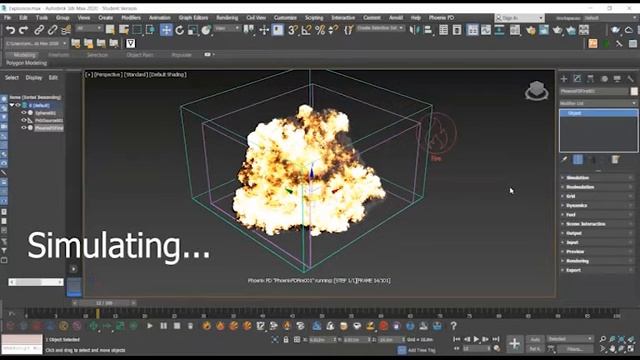
Task: Open the Graph Editors menu
Action: click(x=193, y=18)
